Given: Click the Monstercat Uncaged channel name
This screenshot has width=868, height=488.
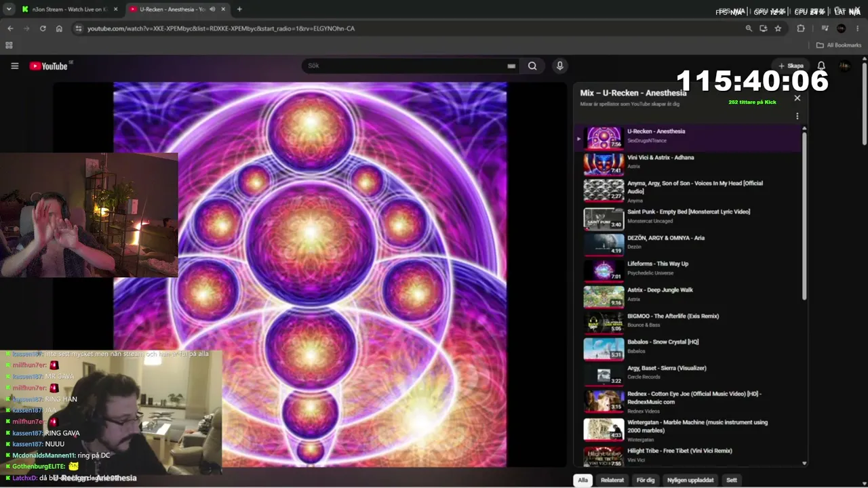Looking at the screenshot, I should (650, 221).
